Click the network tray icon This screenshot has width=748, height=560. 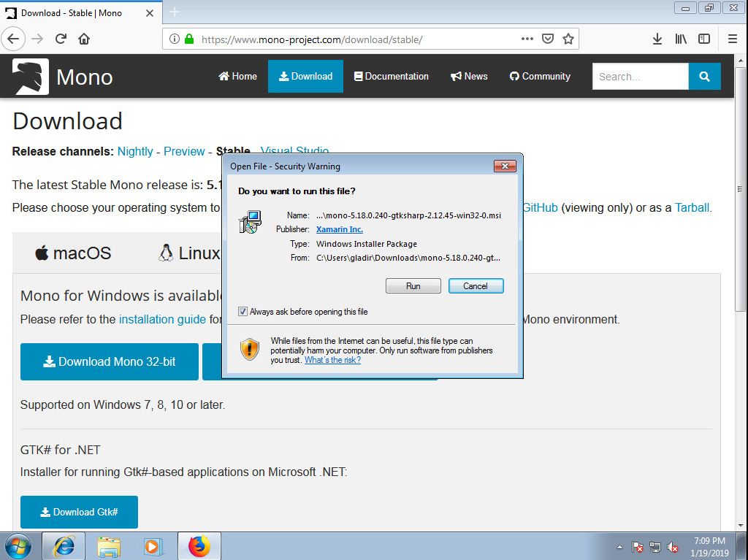pos(655,547)
